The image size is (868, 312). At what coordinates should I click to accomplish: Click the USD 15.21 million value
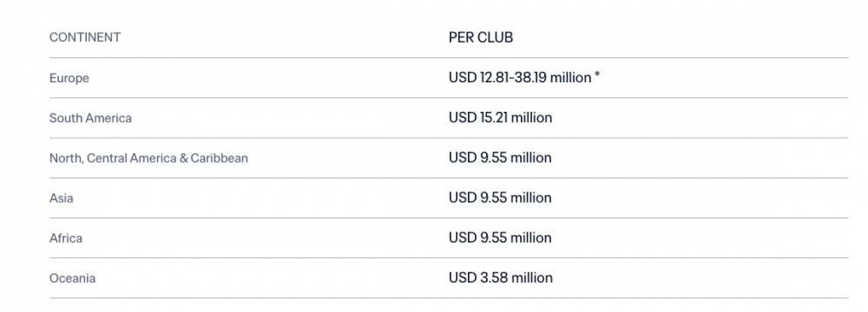point(501,118)
